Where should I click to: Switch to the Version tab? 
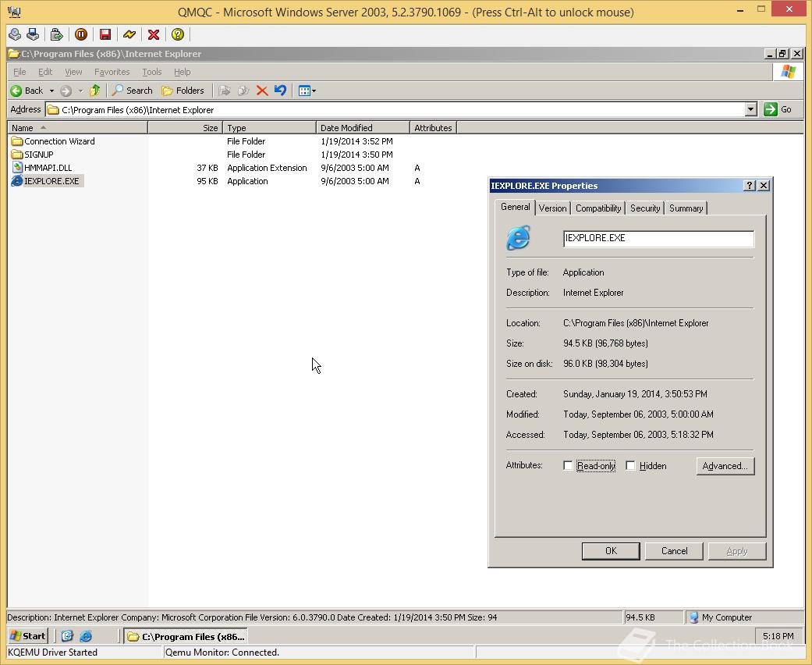coord(552,208)
